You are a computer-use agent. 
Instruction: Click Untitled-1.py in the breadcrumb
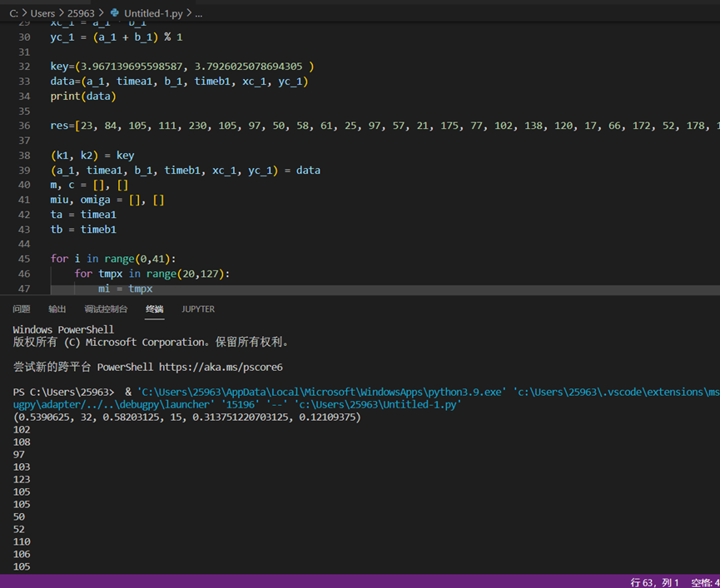coord(154,14)
